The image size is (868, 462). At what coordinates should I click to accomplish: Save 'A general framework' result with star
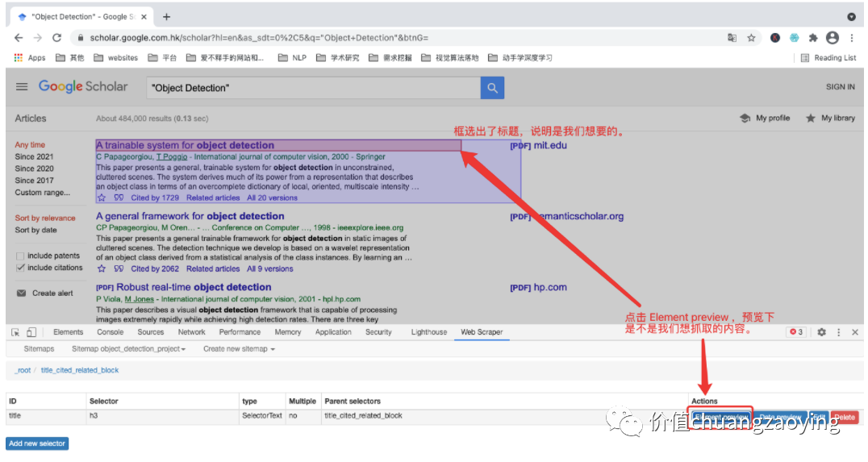(x=102, y=268)
